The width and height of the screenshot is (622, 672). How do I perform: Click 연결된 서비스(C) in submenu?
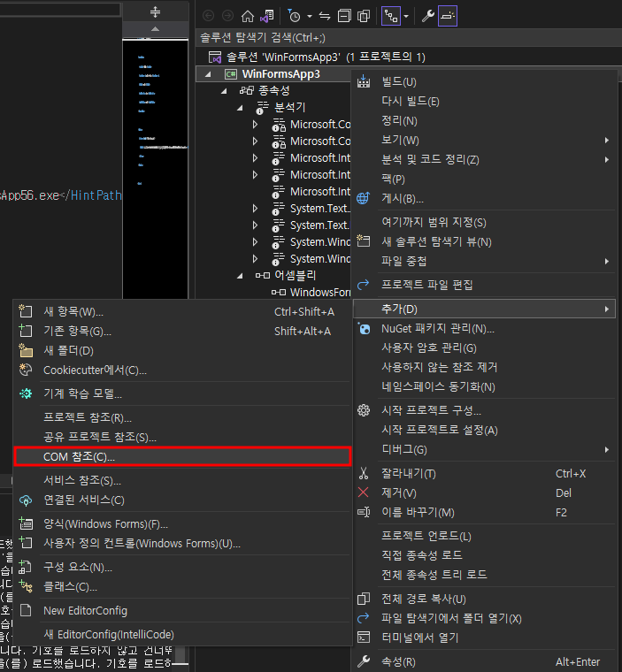tap(182, 500)
